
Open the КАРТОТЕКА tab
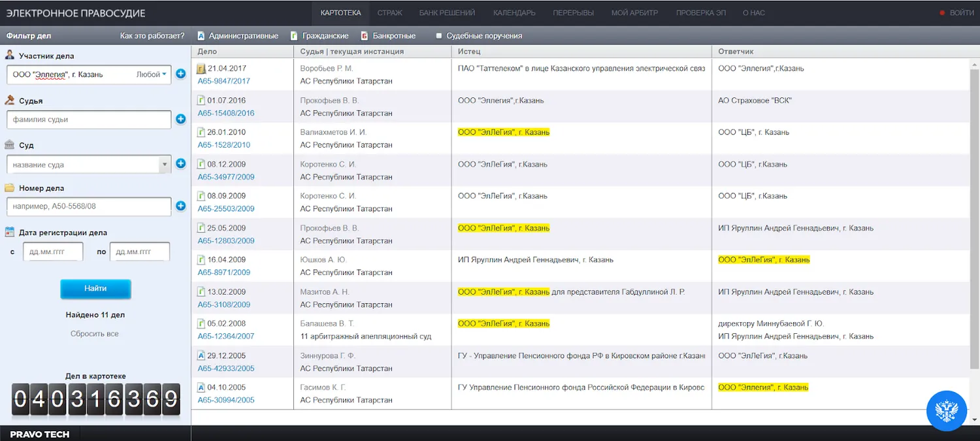coord(341,13)
